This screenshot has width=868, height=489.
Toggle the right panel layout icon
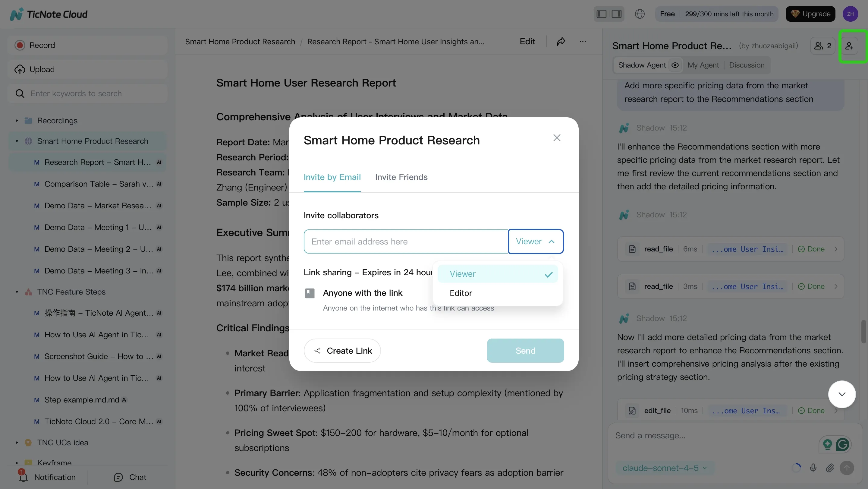point(616,14)
